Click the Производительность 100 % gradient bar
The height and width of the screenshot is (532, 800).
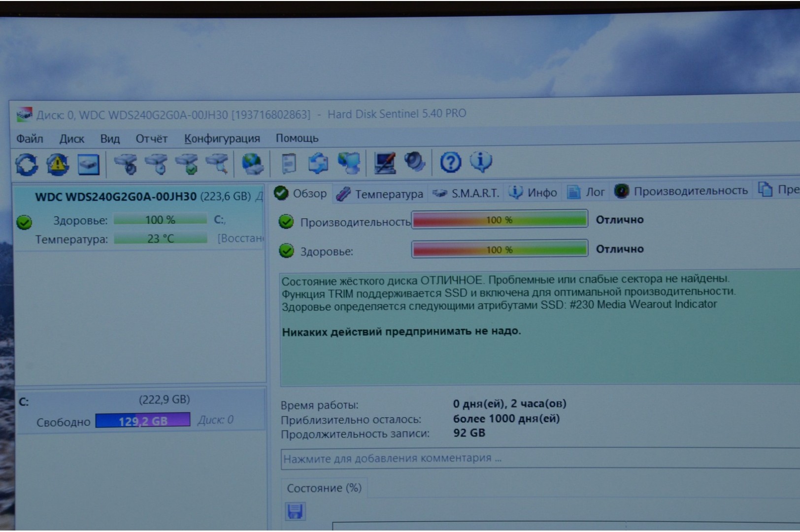click(x=500, y=220)
